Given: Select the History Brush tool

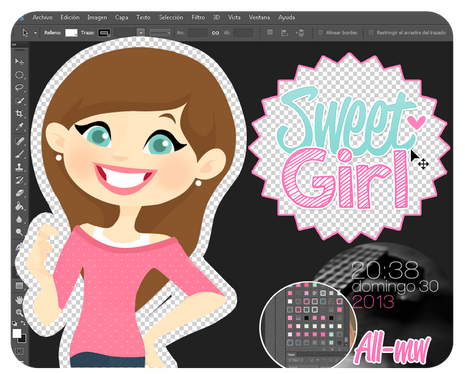Looking at the screenshot, I should tap(19, 180).
